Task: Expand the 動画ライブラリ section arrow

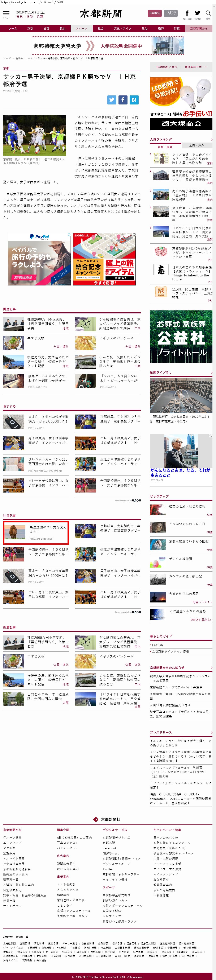Action: tap(211, 372)
